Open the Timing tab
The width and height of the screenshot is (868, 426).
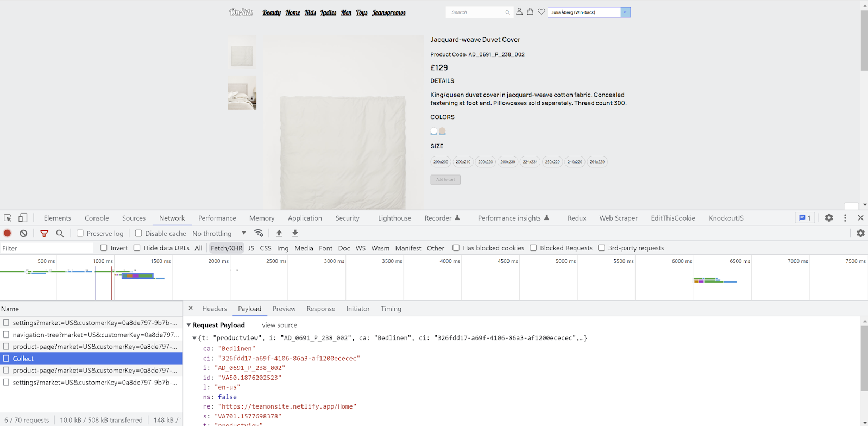[x=391, y=309]
